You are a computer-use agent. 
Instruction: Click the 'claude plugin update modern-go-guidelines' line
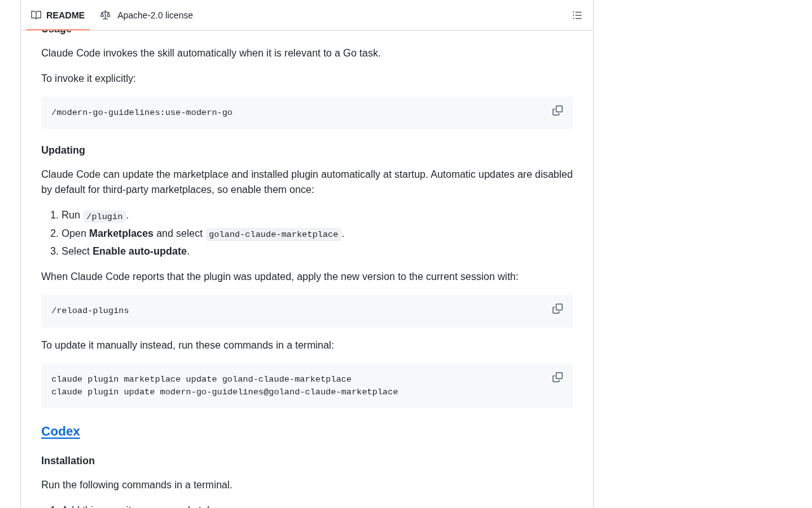click(x=225, y=392)
